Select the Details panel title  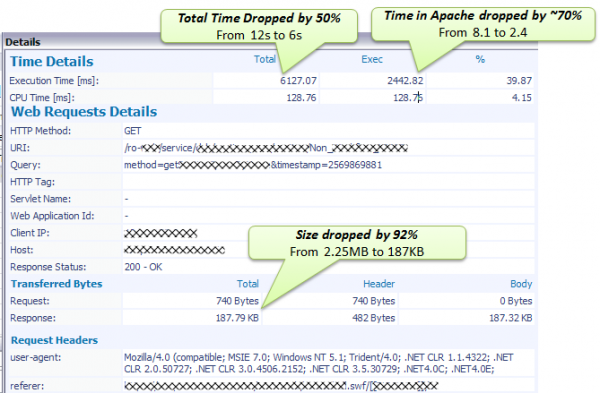point(23,42)
